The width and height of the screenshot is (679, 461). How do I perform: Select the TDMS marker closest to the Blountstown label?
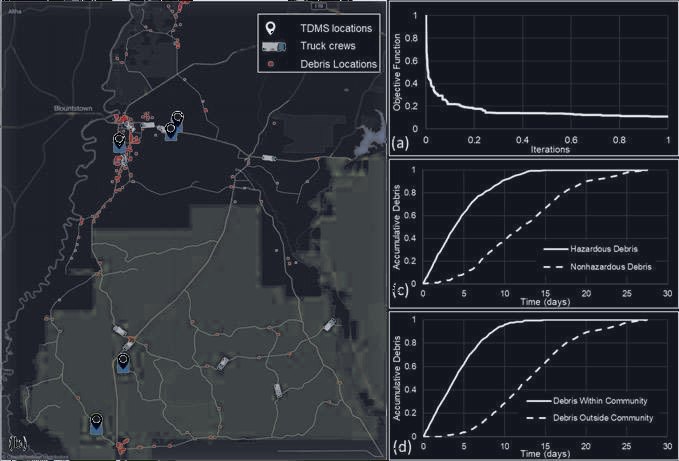[119, 142]
